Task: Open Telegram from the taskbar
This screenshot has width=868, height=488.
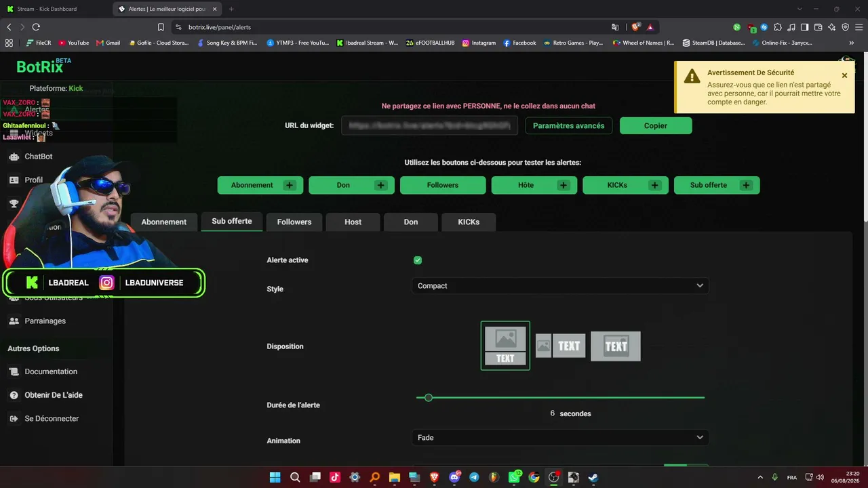Action: (x=474, y=477)
